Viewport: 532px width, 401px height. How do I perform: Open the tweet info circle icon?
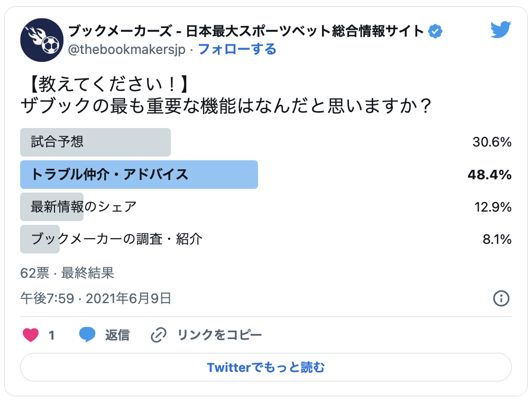point(501,298)
